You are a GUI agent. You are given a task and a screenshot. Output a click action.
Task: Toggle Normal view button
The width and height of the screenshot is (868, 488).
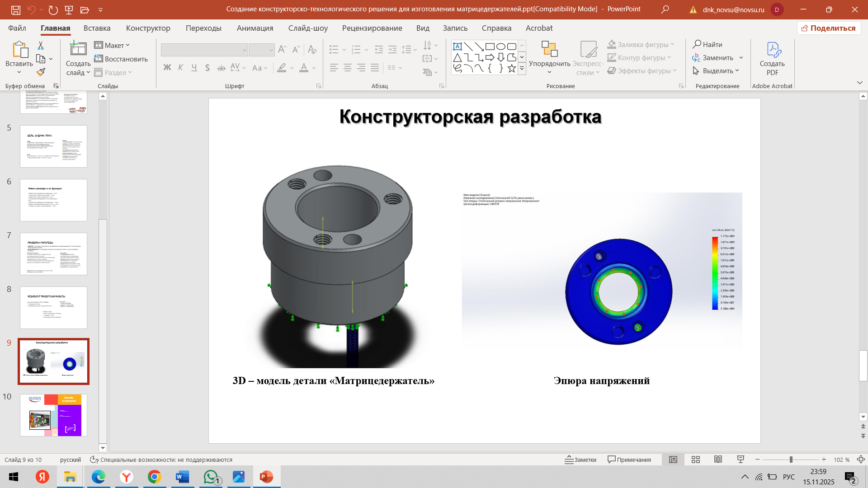point(673,460)
